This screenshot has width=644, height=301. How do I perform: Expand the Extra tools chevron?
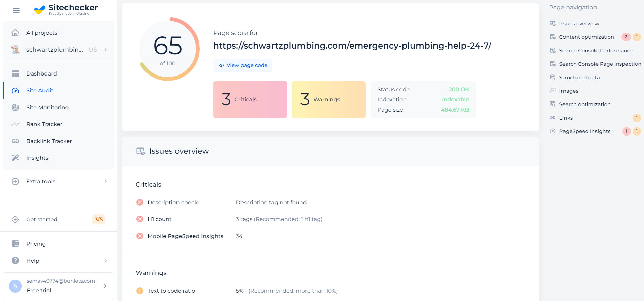(x=106, y=181)
